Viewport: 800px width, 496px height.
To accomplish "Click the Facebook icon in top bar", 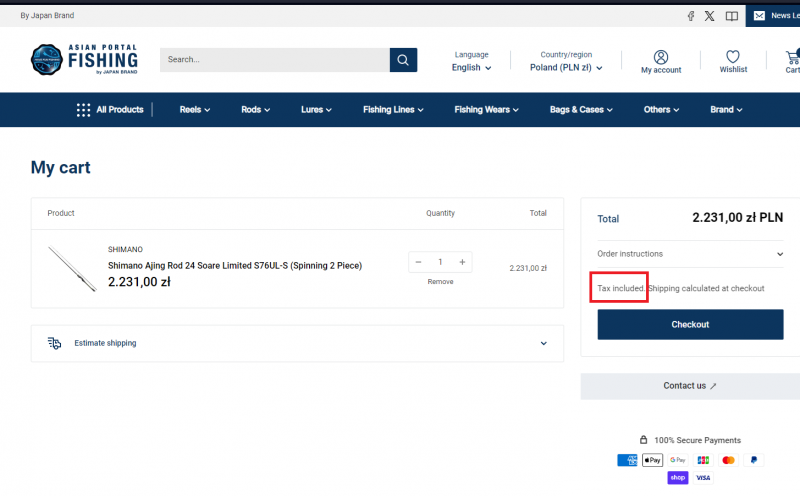I will (x=690, y=16).
